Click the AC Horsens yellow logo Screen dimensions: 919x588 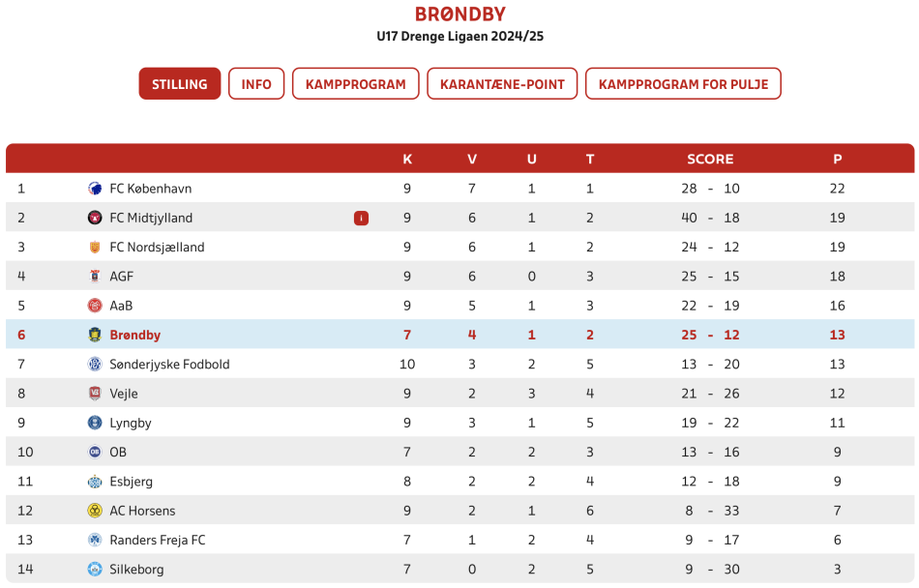[x=95, y=511]
